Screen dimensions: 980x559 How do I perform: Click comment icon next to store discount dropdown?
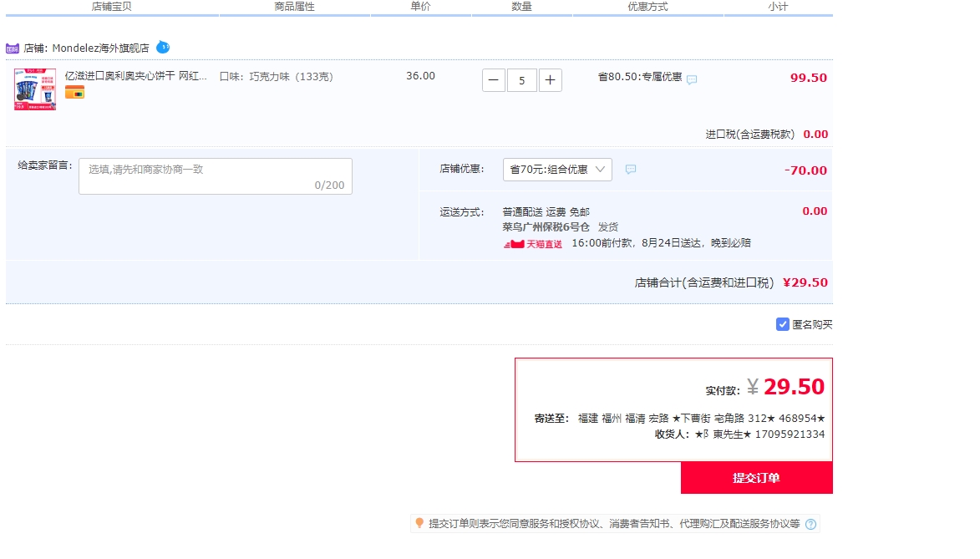point(631,170)
